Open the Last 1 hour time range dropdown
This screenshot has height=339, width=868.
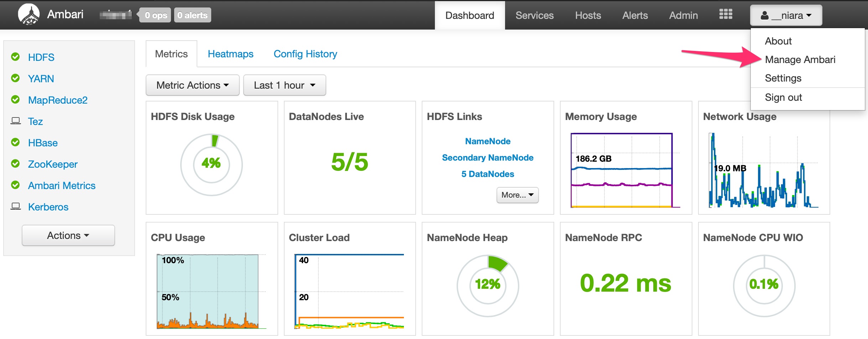pyautogui.click(x=285, y=85)
